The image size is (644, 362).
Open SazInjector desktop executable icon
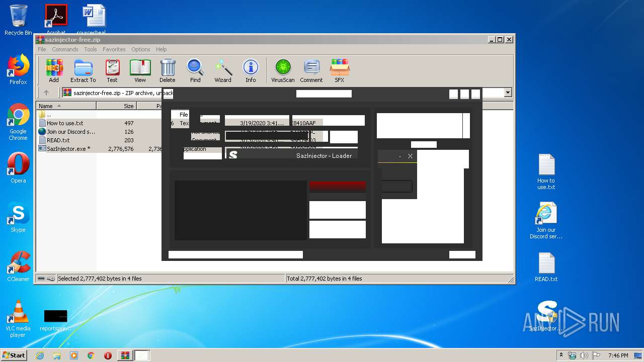tap(546, 316)
